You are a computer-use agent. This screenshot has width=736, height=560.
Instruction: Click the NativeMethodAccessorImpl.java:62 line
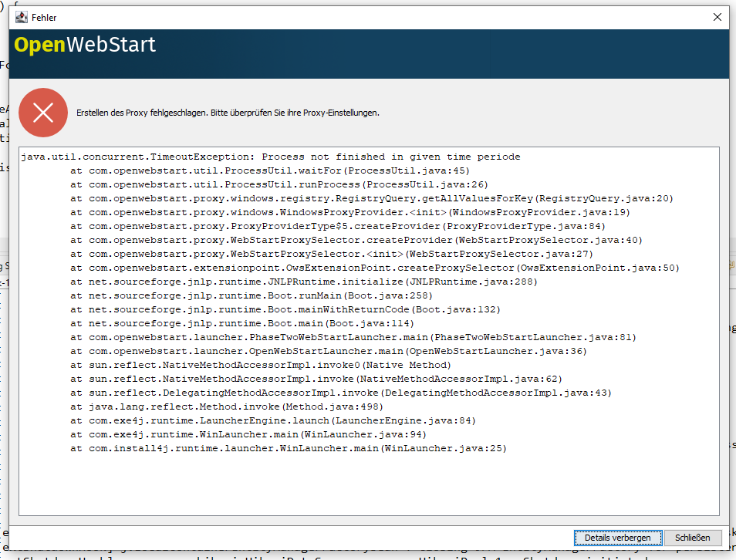[316, 379]
